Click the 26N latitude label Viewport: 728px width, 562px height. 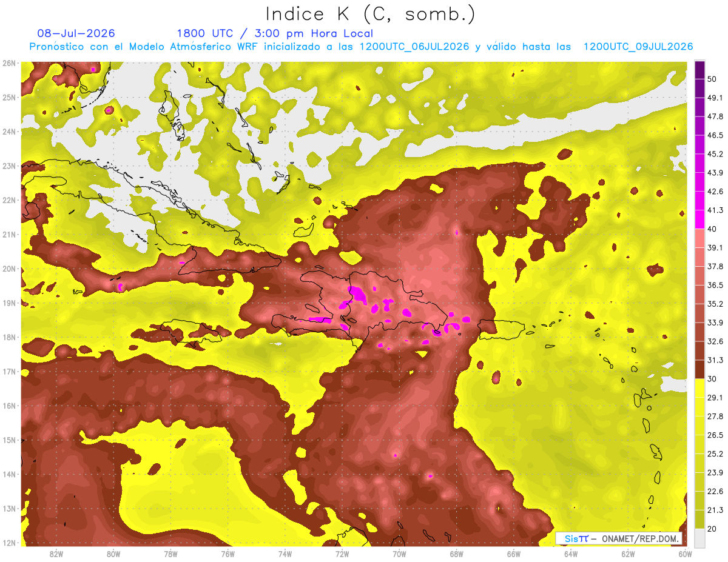coord(9,63)
